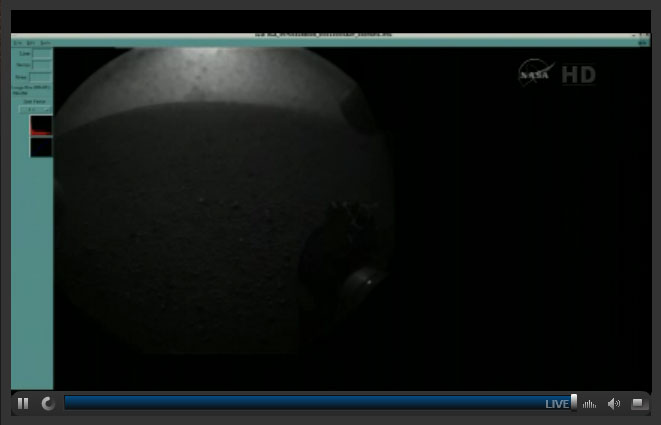Open the third menu in teal menu bar
Image resolution: width=661 pixels, height=425 pixels.
pos(45,43)
